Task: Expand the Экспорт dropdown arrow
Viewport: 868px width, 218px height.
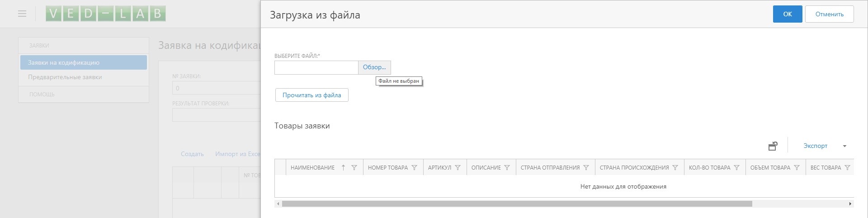Action: click(x=844, y=146)
